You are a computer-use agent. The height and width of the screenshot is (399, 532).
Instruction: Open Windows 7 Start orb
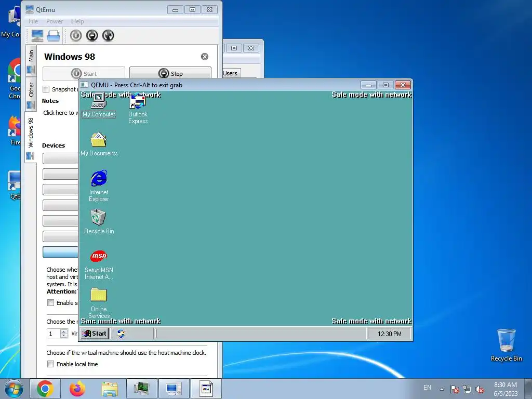point(14,389)
